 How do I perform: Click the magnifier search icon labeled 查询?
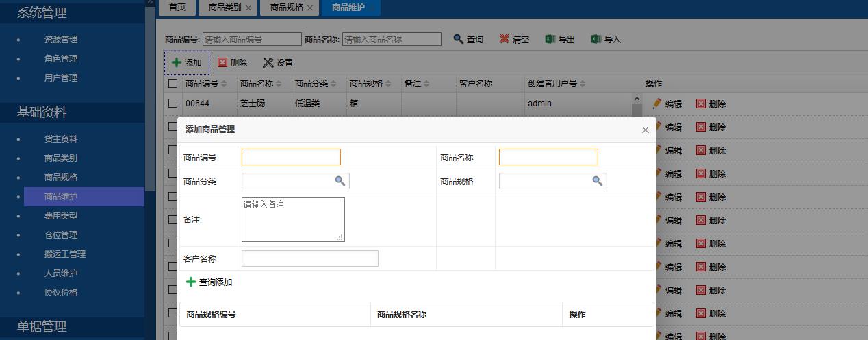(459, 39)
